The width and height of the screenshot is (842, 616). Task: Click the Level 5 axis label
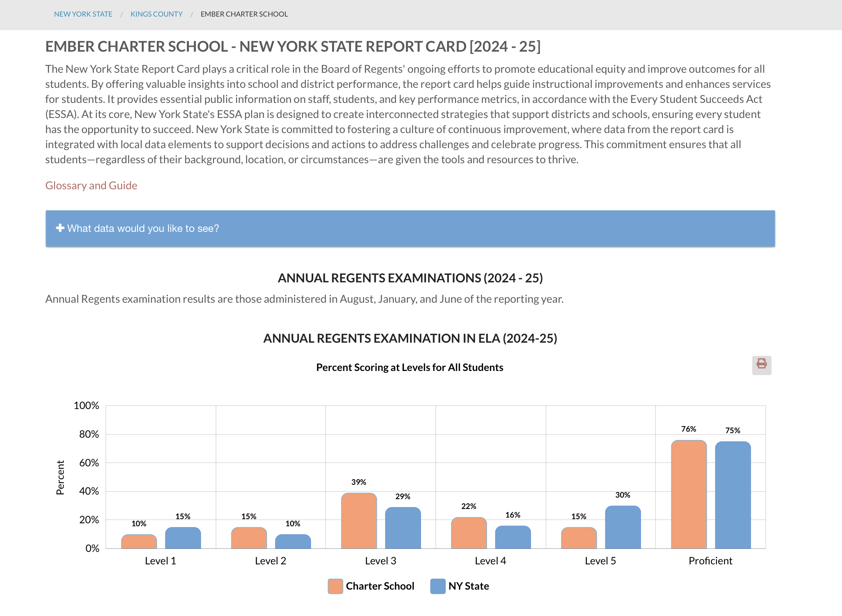click(x=600, y=561)
